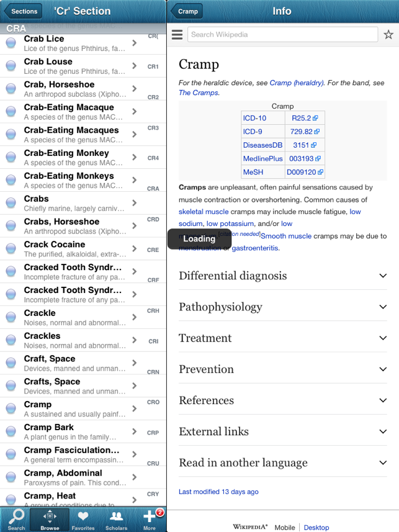Go back to Sections list

22,11
